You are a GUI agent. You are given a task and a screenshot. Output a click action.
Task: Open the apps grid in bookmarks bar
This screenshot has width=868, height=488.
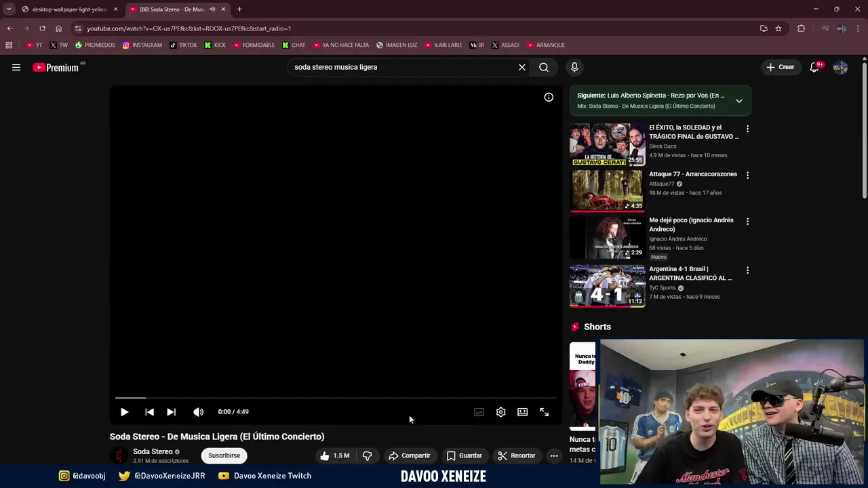click(x=9, y=45)
